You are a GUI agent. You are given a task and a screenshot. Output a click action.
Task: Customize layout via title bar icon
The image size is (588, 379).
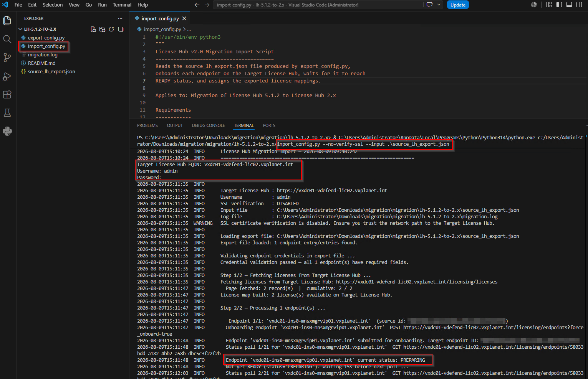click(x=549, y=5)
